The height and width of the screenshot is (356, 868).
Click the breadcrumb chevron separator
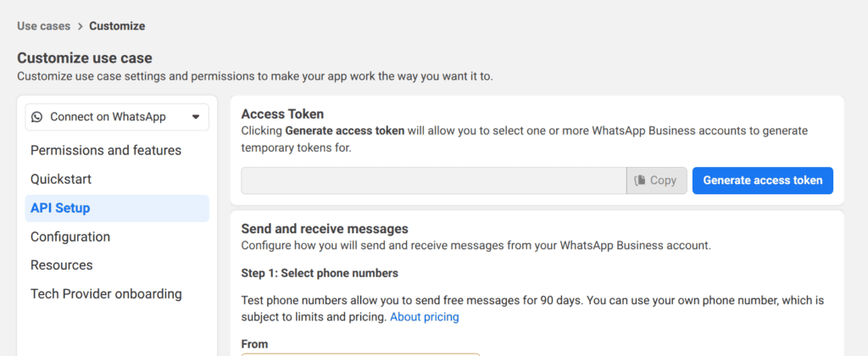pos(81,26)
